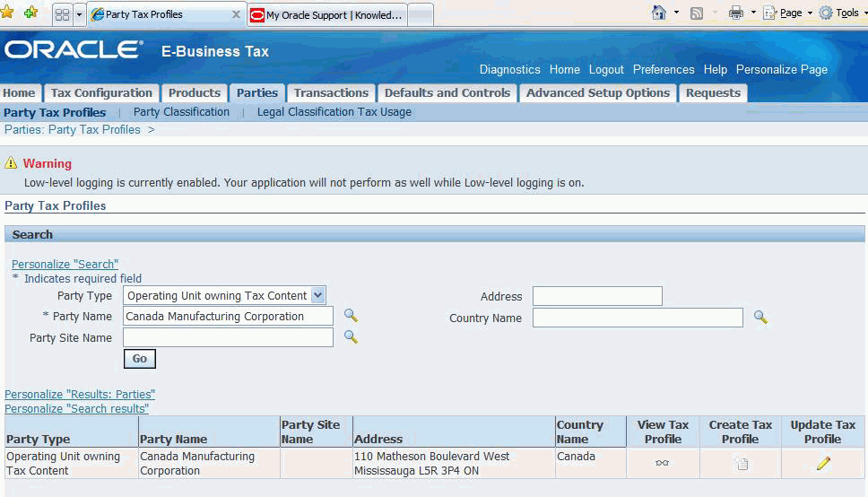Click the Oracle logo
The height and width of the screenshot is (497, 868).
74,50
